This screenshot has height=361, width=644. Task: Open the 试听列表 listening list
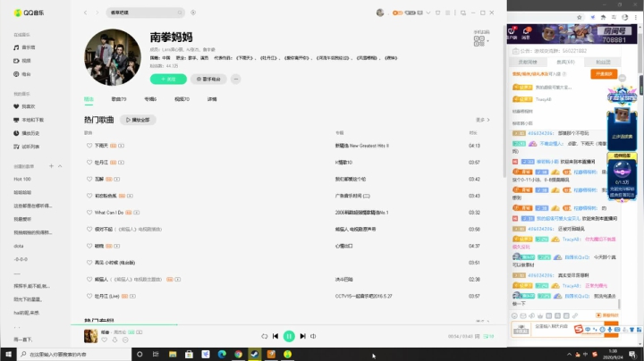tap(27, 147)
